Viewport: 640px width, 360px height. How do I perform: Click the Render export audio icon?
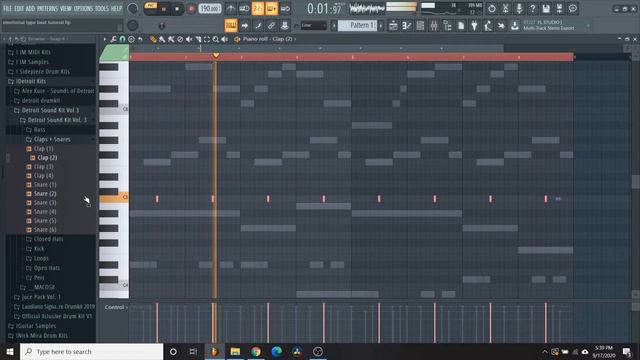(560, 8)
